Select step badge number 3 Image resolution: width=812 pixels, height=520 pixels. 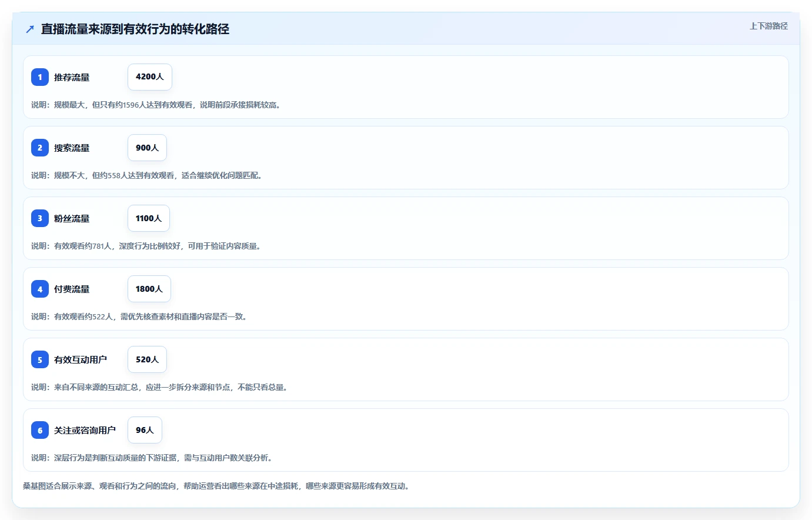pos(40,218)
